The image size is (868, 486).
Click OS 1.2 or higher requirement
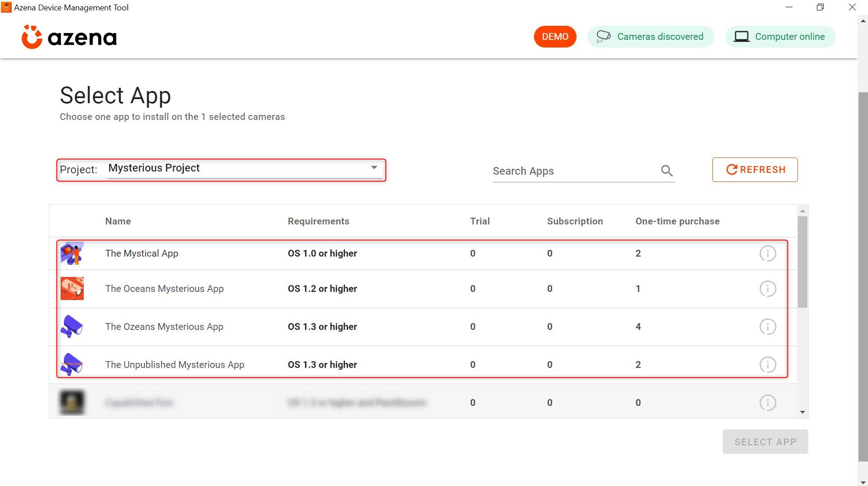click(322, 289)
